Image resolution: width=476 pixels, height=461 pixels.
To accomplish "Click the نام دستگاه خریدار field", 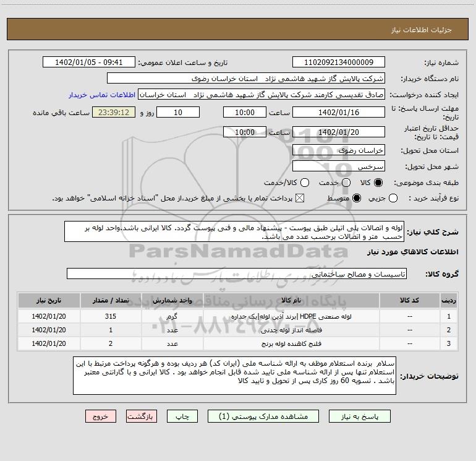I will [x=246, y=79].
